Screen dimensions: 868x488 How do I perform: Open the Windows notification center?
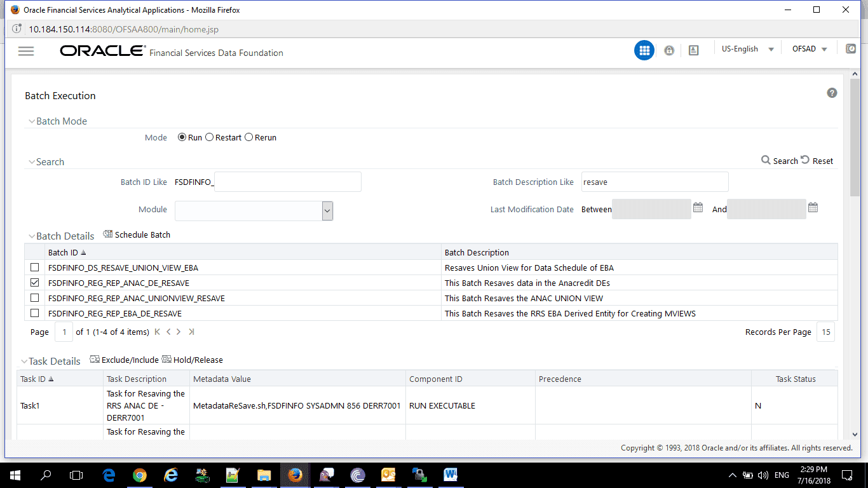tap(847, 475)
